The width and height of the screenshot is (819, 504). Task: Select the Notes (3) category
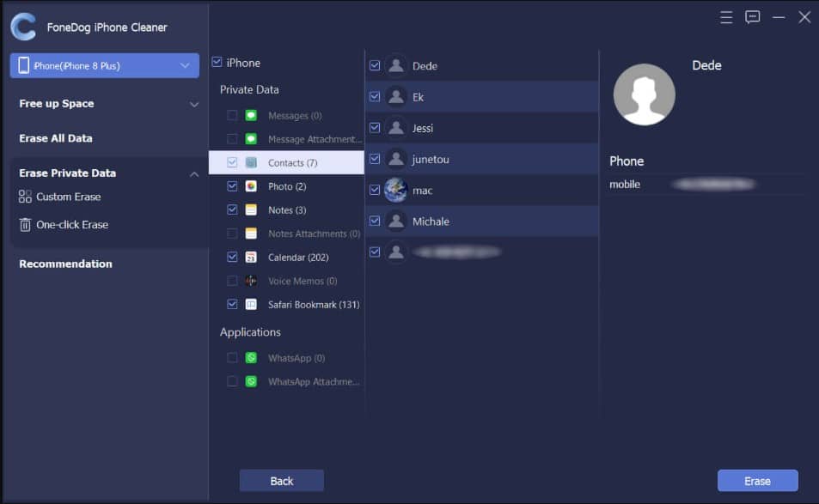(287, 210)
